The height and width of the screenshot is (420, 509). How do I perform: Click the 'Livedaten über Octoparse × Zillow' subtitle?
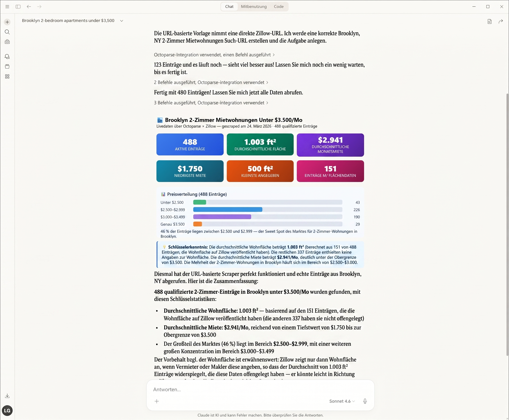point(237,126)
